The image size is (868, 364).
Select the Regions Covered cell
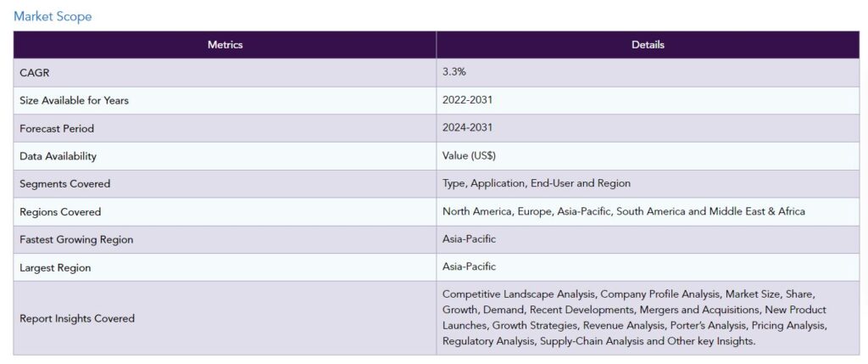tap(225, 211)
